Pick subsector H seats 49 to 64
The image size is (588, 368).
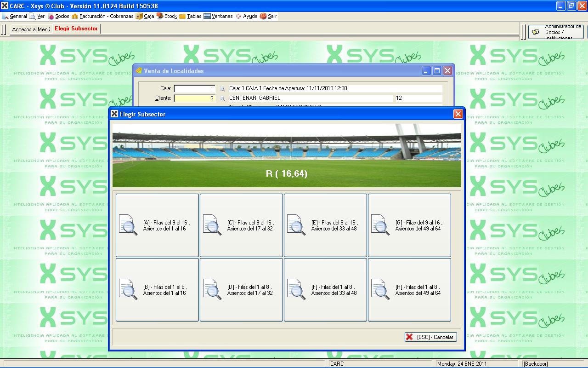point(409,290)
